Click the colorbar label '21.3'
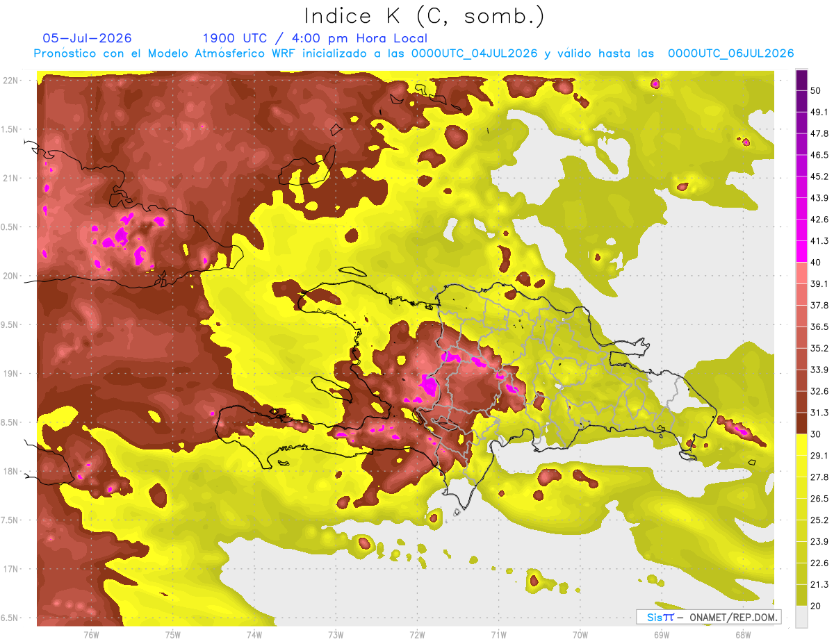The width and height of the screenshot is (834, 644). coord(819,584)
